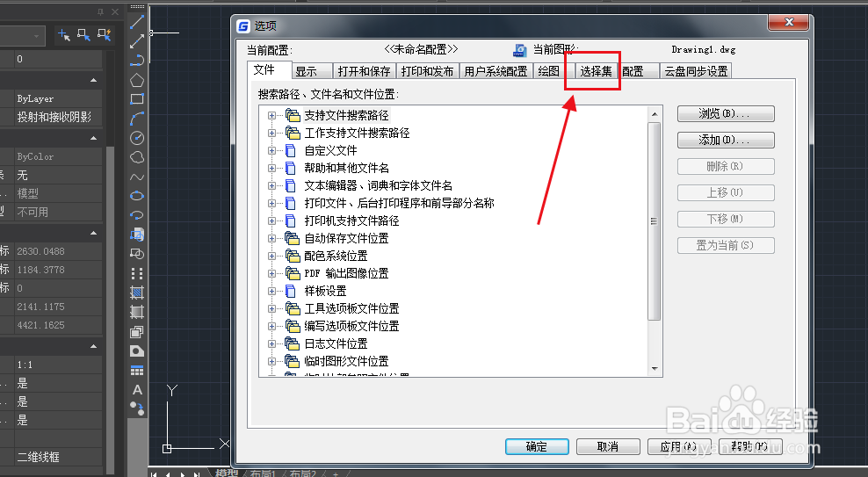Select the Arc tool icon
Screen dimensions: 868x477
pyautogui.click(x=137, y=119)
